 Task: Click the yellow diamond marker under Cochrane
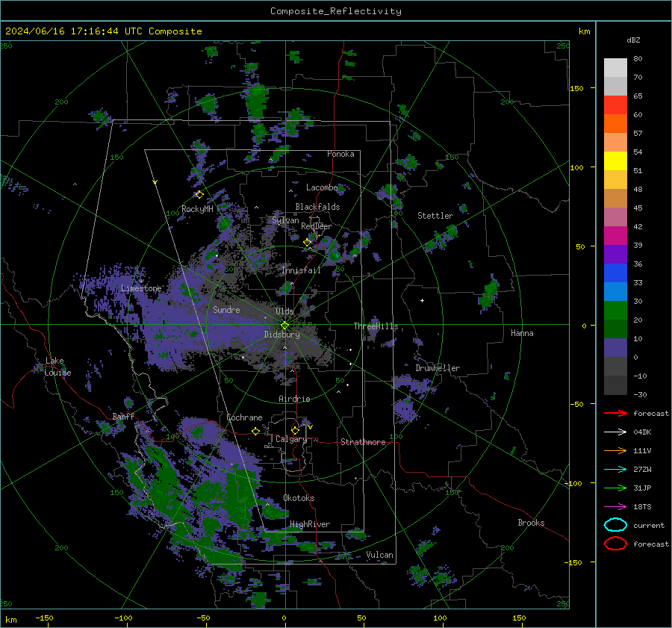click(x=256, y=431)
